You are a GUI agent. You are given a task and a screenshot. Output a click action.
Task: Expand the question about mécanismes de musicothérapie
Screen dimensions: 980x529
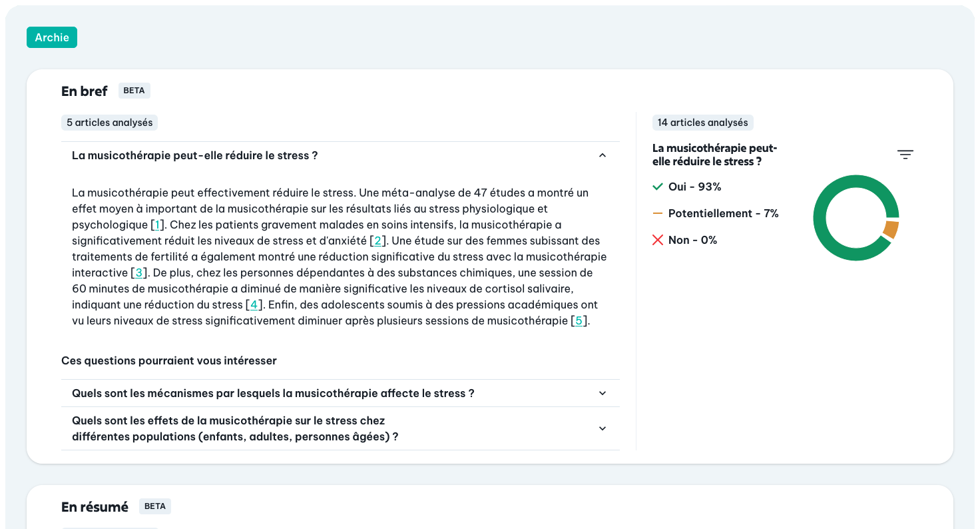[x=340, y=393]
